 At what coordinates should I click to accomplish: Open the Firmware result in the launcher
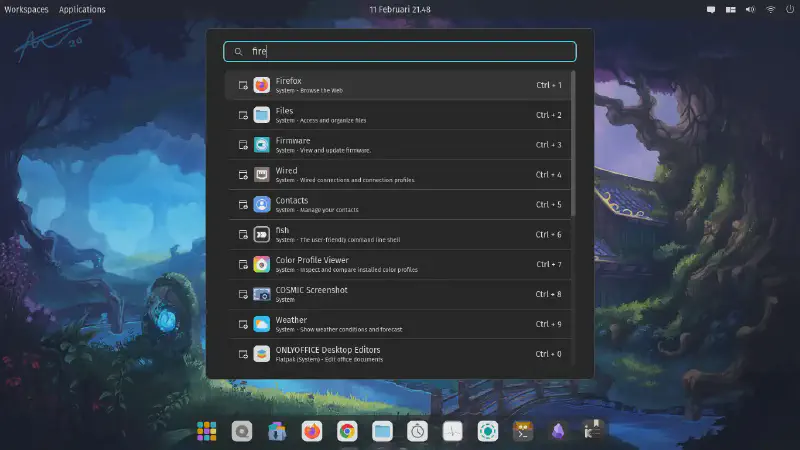pyautogui.click(x=400, y=145)
